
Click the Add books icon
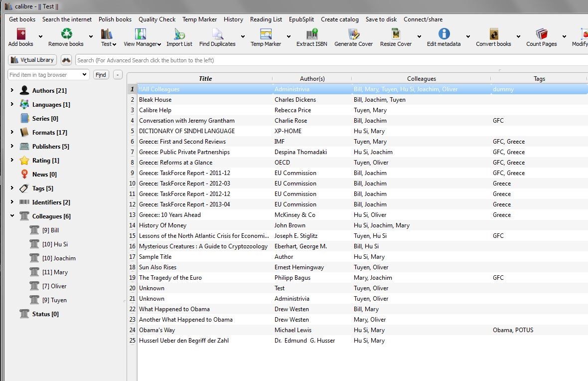click(x=21, y=34)
